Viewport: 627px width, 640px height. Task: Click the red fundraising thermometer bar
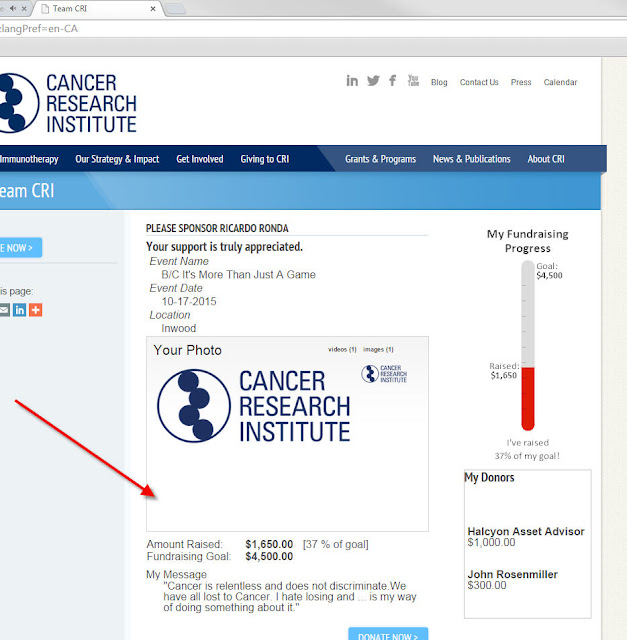pos(527,398)
